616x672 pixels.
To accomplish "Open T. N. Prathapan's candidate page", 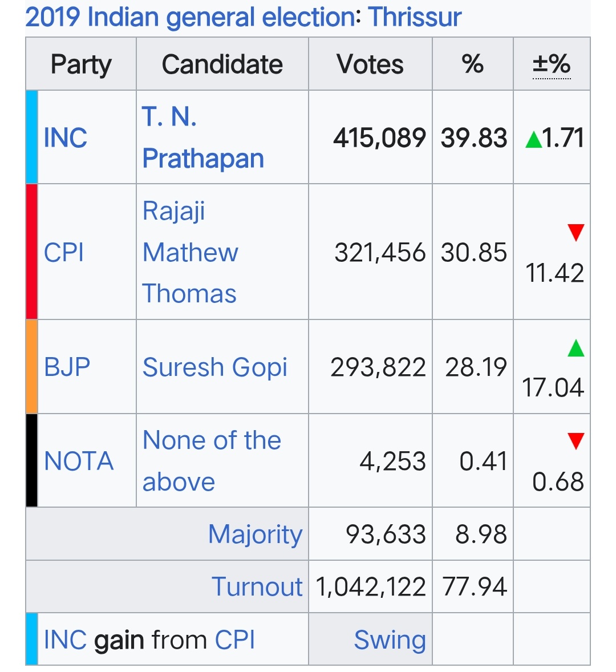I will 202,137.
